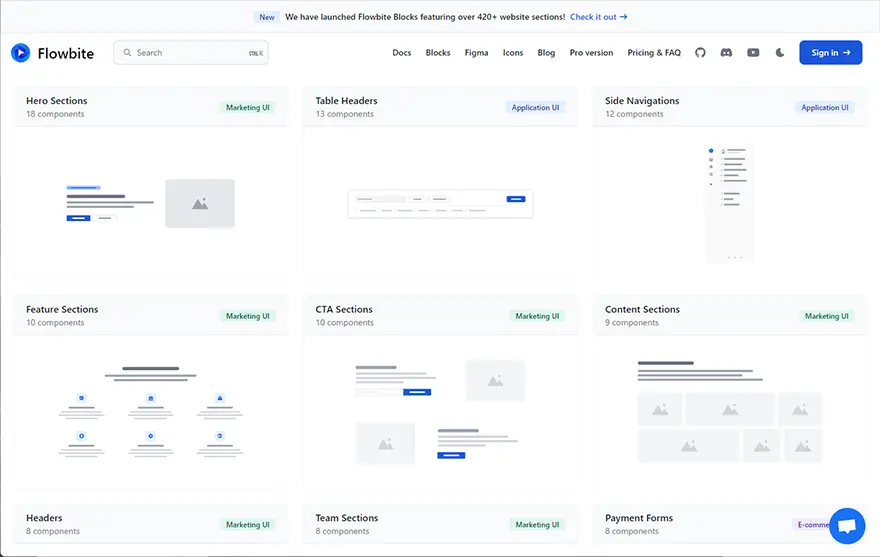Click the Flowbite brand name text
Viewport: 880px width, 557px height.
pos(66,53)
